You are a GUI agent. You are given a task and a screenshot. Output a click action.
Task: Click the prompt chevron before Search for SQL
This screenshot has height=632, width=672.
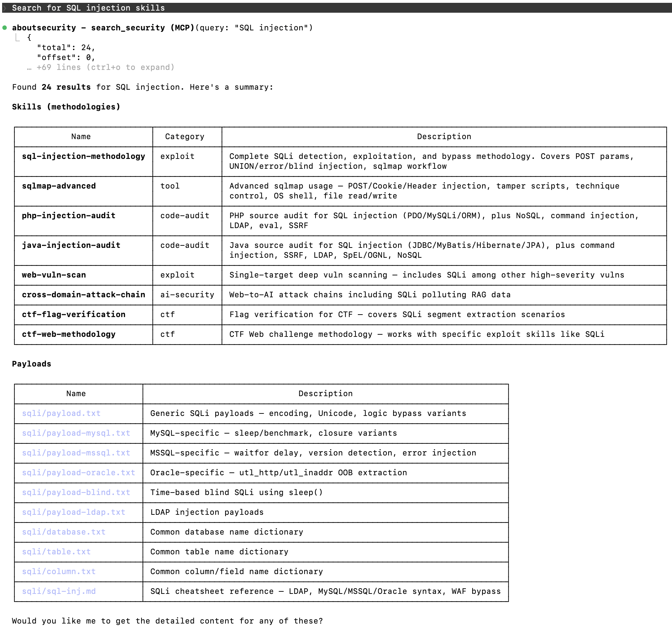pyautogui.click(x=5, y=8)
